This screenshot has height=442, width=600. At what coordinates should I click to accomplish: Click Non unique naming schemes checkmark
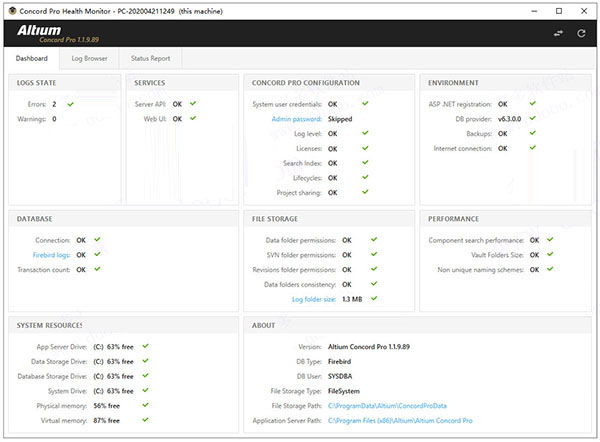pyautogui.click(x=550, y=269)
